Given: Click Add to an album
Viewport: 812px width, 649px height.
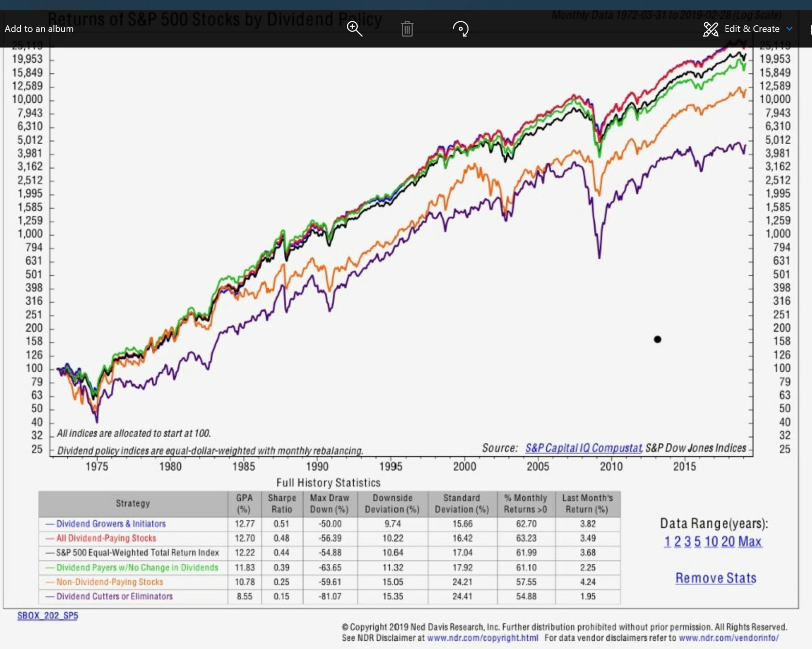Looking at the screenshot, I should coord(39,29).
